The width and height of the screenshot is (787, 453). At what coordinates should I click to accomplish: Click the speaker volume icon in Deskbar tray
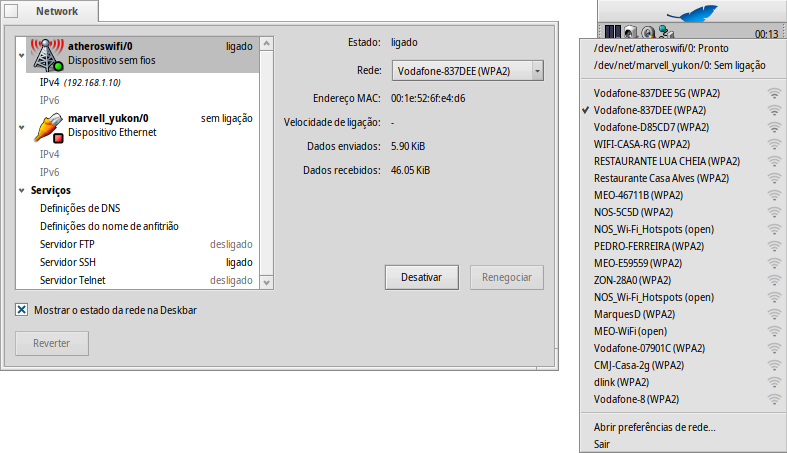tap(630, 32)
